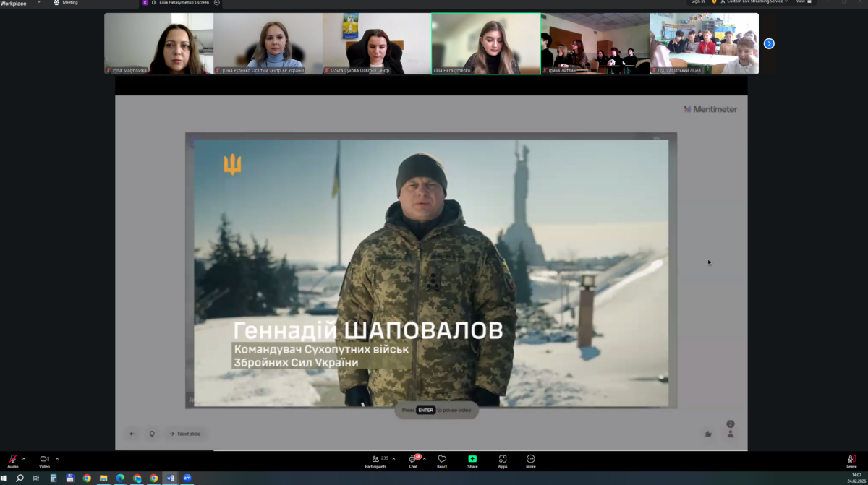Image resolution: width=868 pixels, height=485 pixels.
Task: Open the More options menu
Action: 531,460
